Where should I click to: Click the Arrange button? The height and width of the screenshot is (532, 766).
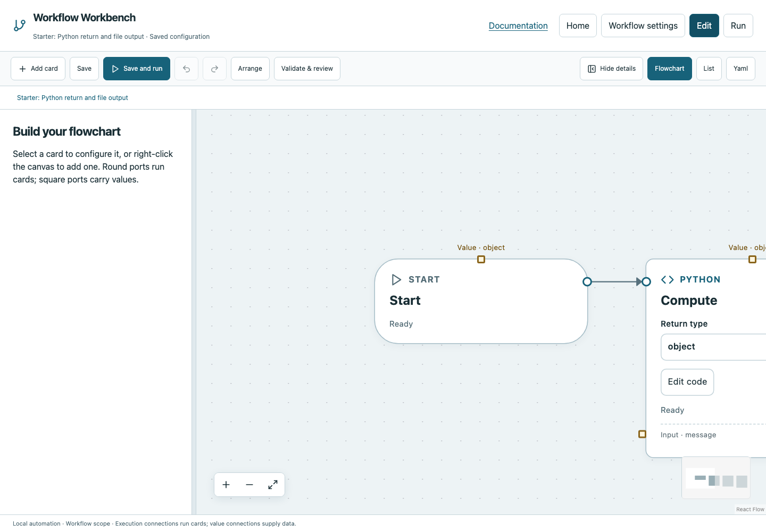pos(250,69)
